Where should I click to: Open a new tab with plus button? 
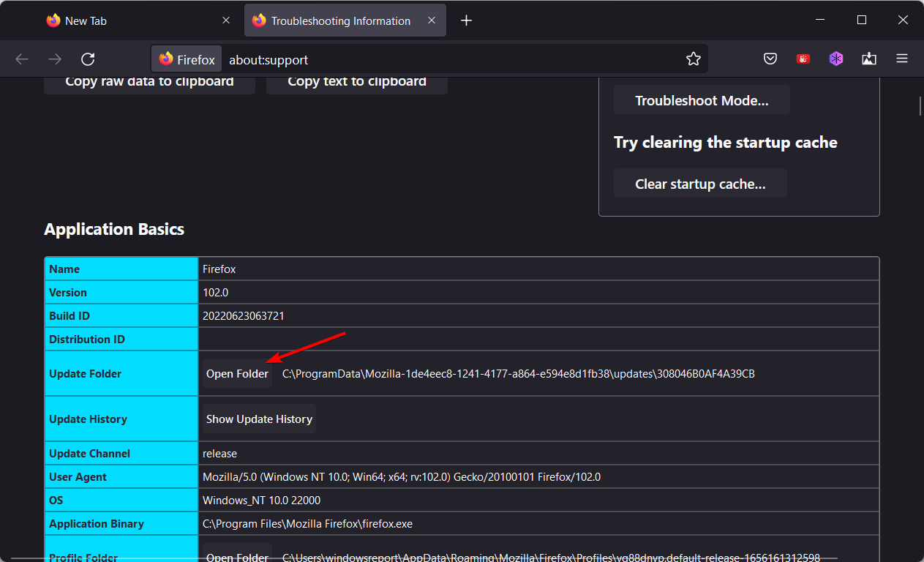click(466, 20)
